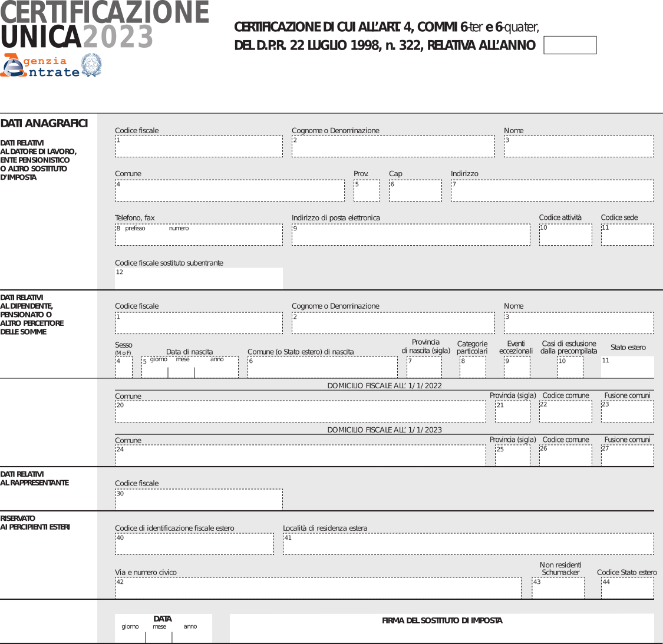Select the year box after RELATIVA ALL'ANNO
This screenshot has width=663, height=644.
point(569,45)
